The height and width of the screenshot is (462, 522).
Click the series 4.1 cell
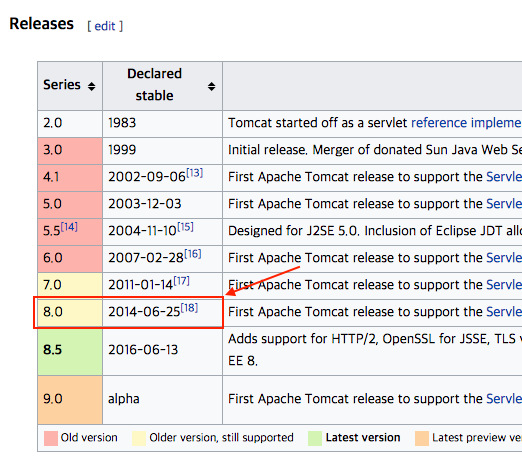(70, 177)
